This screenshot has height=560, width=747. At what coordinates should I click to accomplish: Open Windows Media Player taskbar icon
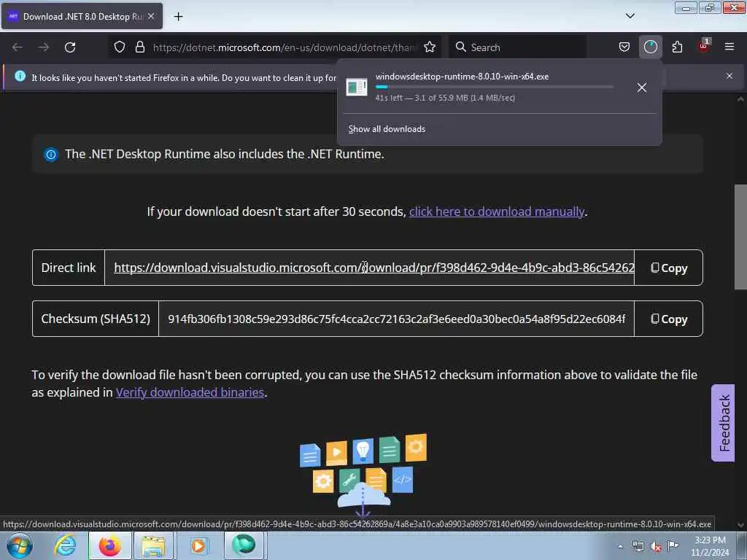[x=198, y=545]
